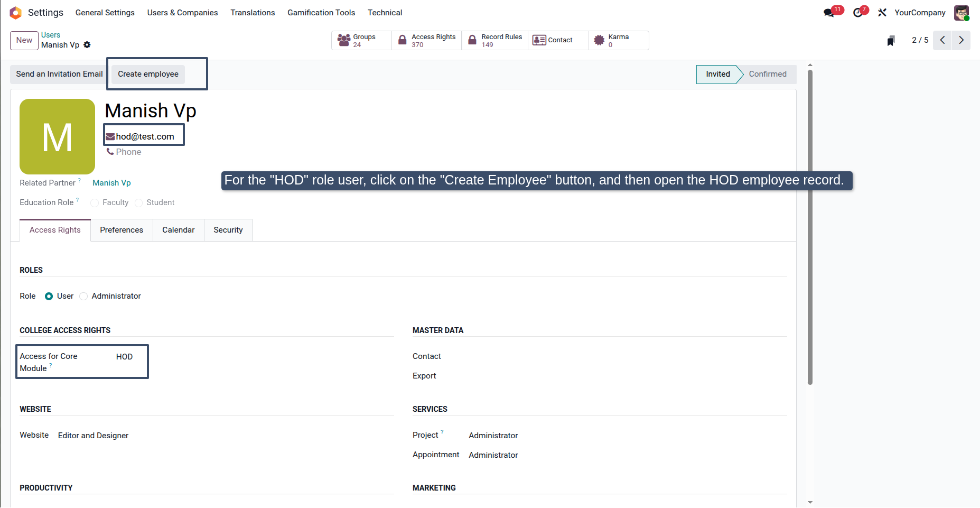980x508 pixels.
Task: Click the hod@test.com email field
Action: (145, 136)
